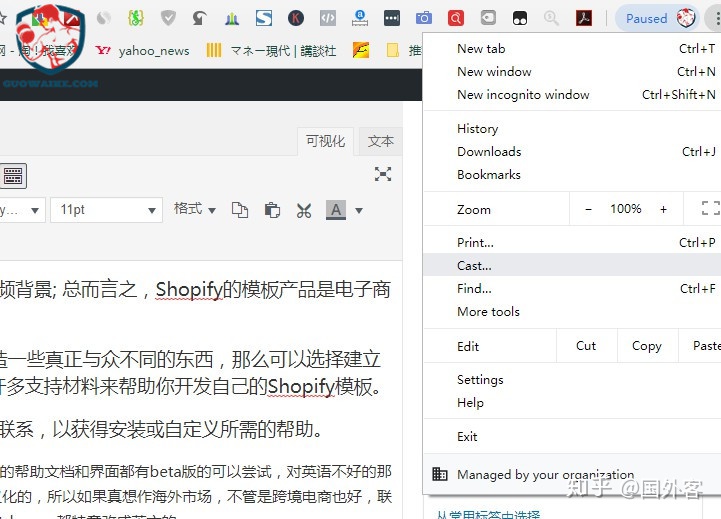Click the copy icon in editor toolbar
This screenshot has width=721, height=519.
(x=240, y=210)
